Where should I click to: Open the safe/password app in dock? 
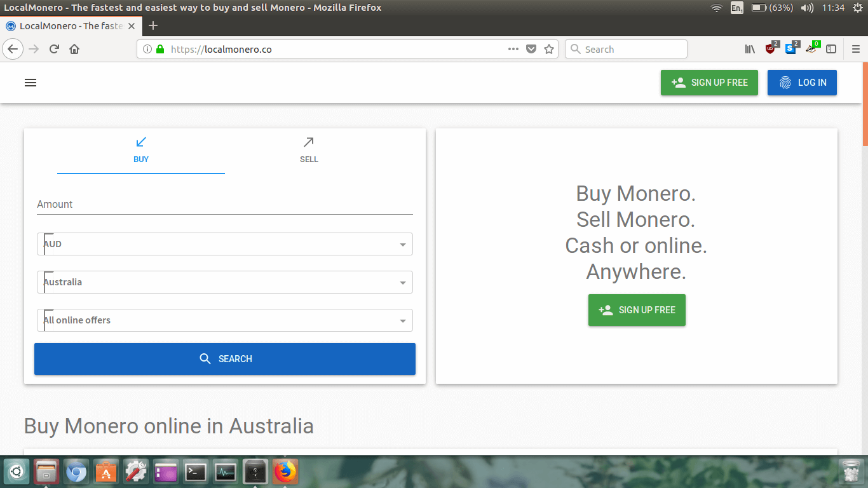tap(255, 472)
